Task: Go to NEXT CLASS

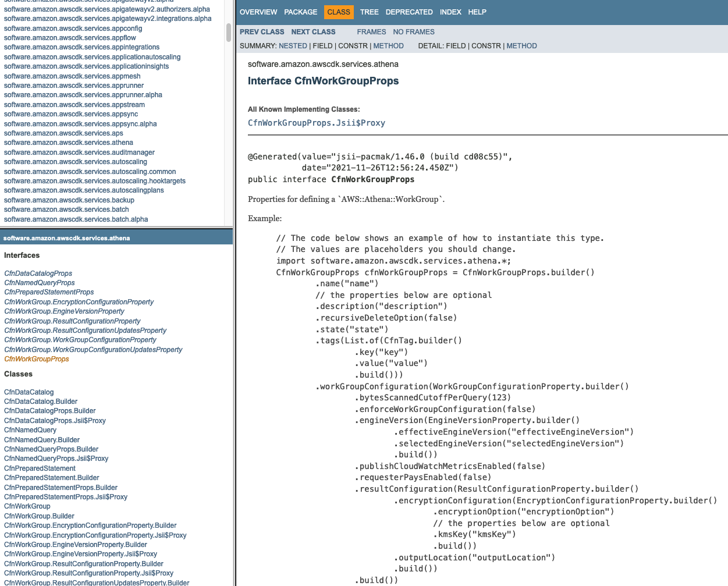Action: (313, 32)
